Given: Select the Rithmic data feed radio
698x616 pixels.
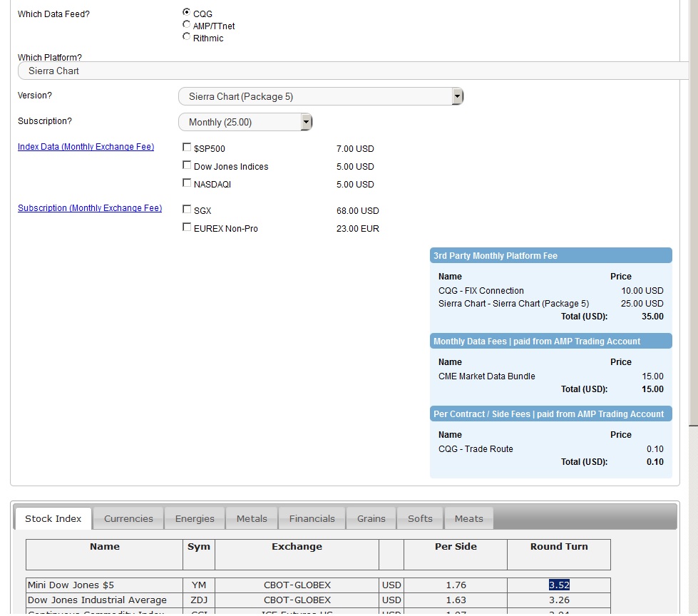Looking at the screenshot, I should [187, 36].
